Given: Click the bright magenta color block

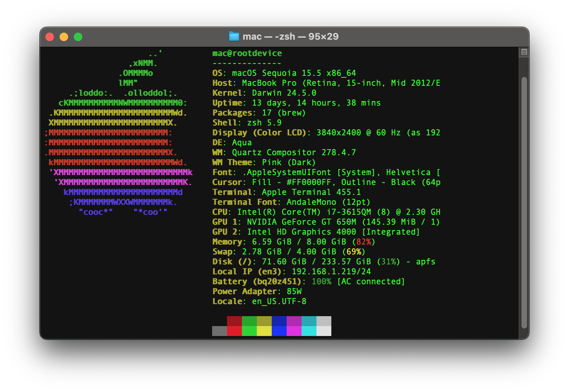Looking at the screenshot, I should click(294, 331).
